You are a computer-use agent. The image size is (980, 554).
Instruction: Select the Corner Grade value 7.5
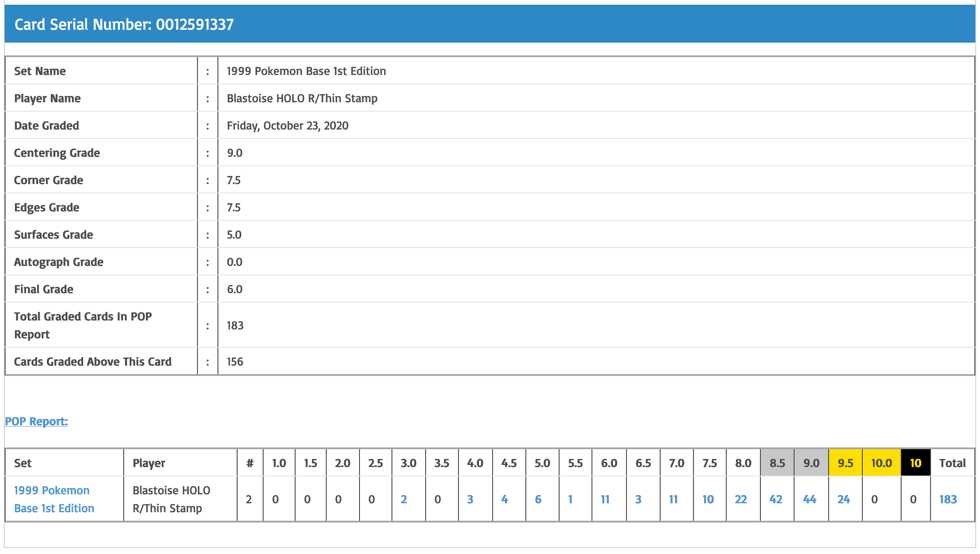pos(234,180)
